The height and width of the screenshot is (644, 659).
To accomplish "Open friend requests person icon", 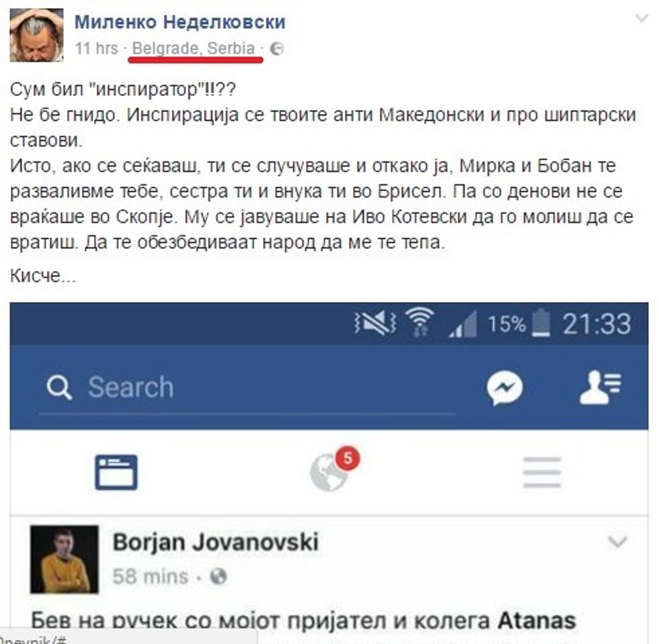I will pyautogui.click(x=600, y=387).
